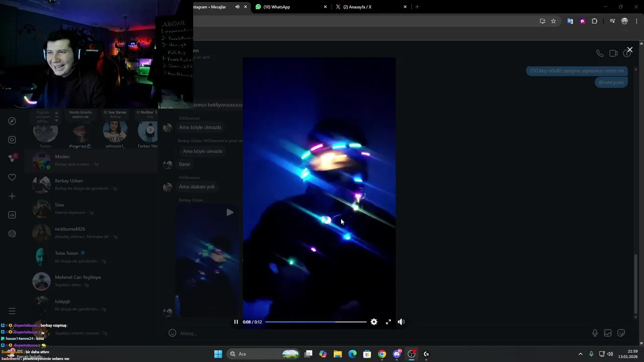The height and width of the screenshot is (362, 644).
Task: Start a video call with camera icon
Action: click(613, 53)
